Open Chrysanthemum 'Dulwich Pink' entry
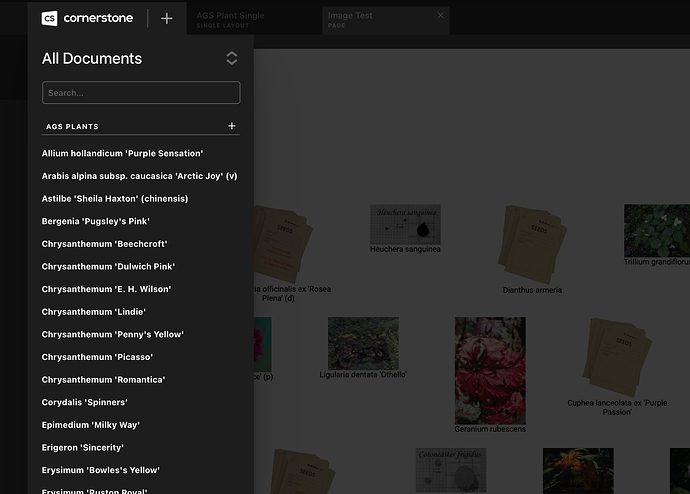Image resolution: width=690 pixels, height=494 pixels. [x=108, y=267]
